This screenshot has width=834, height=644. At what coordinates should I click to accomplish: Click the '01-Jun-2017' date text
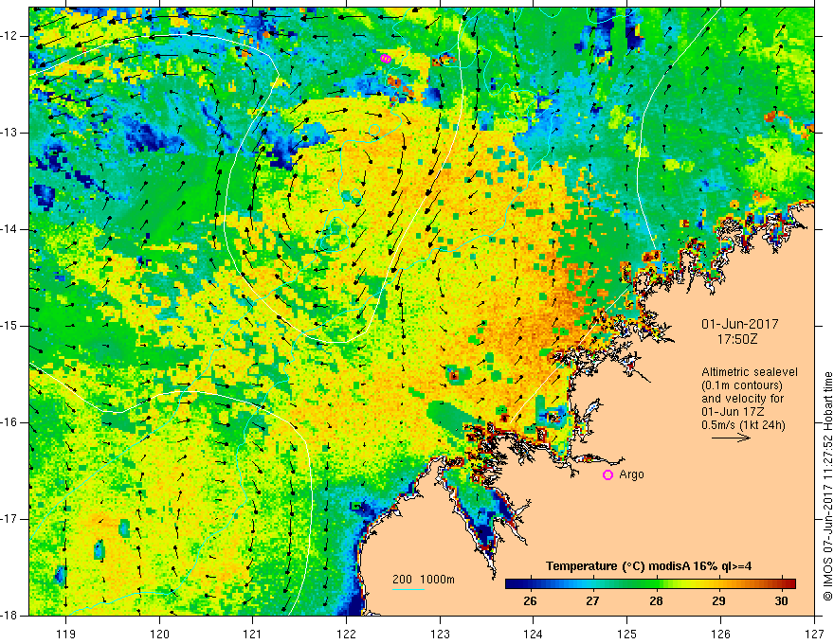740,324
